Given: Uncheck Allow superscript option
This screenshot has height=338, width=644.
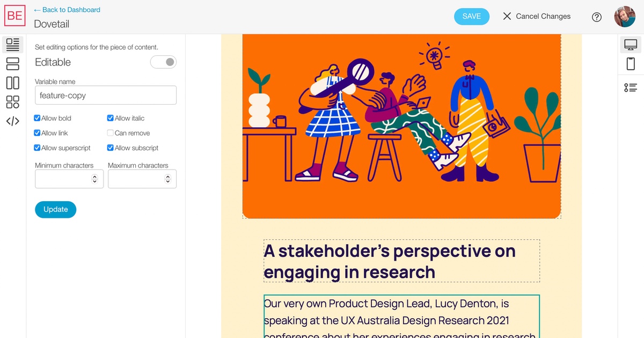Looking at the screenshot, I should tap(37, 148).
